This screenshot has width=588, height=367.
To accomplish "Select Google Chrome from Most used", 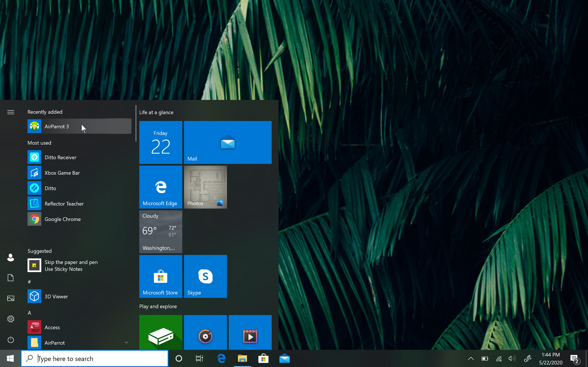I will pos(63,219).
